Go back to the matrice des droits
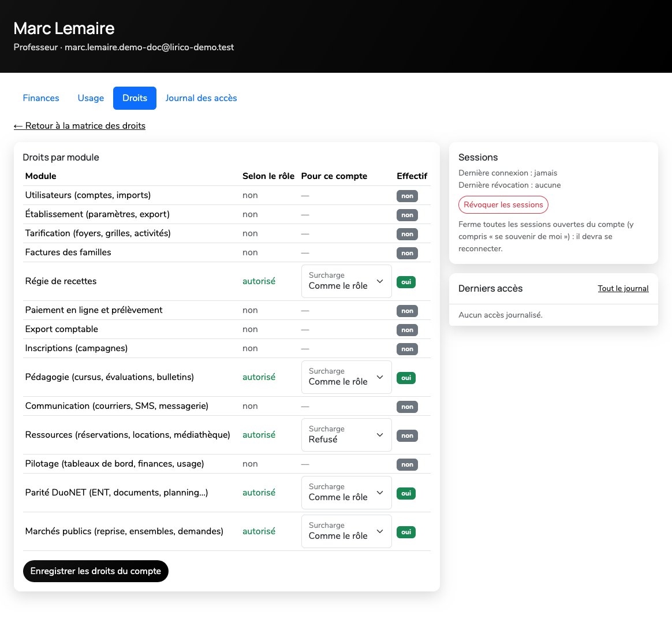The height and width of the screenshot is (633, 672). (x=80, y=126)
